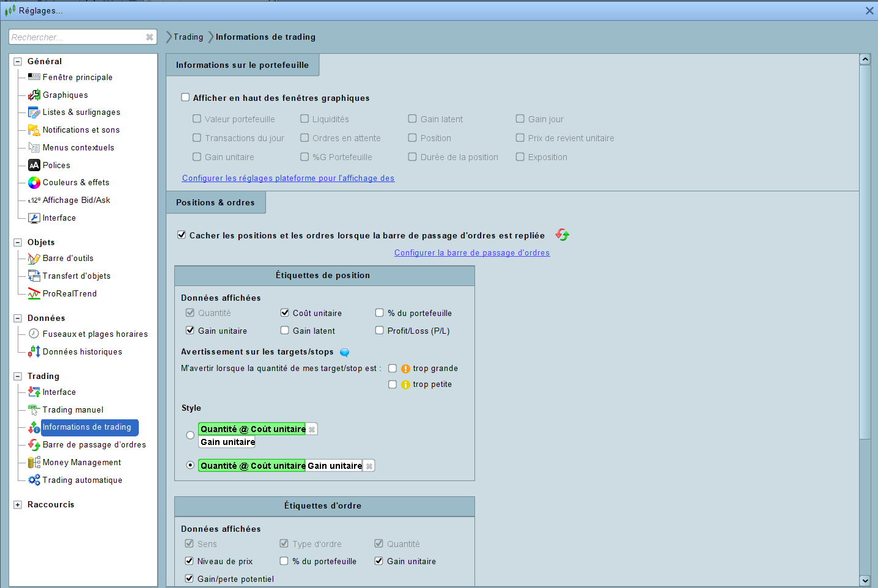Uncheck Gain unitaire in order labels
Screen dimensions: 878x588
[x=379, y=560]
